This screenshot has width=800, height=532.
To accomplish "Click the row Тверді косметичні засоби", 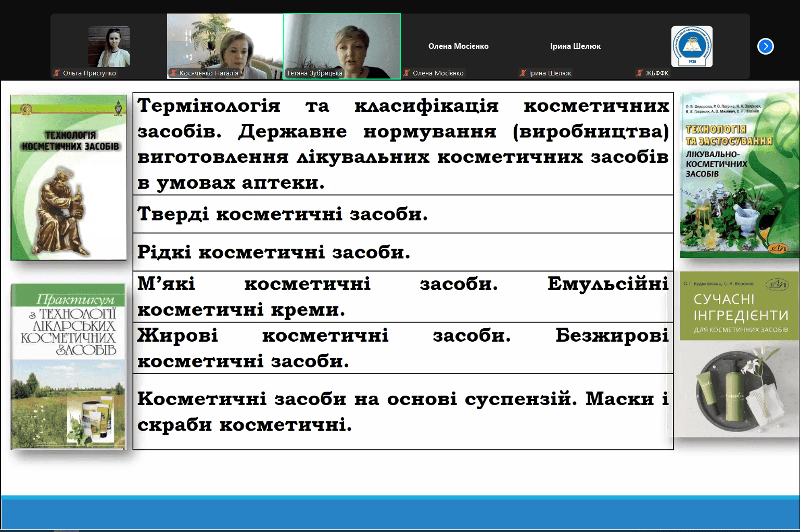I will click(403, 214).
